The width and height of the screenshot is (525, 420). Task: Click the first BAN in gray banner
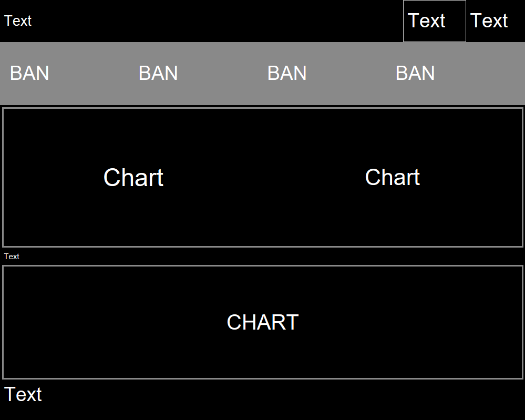coord(29,73)
